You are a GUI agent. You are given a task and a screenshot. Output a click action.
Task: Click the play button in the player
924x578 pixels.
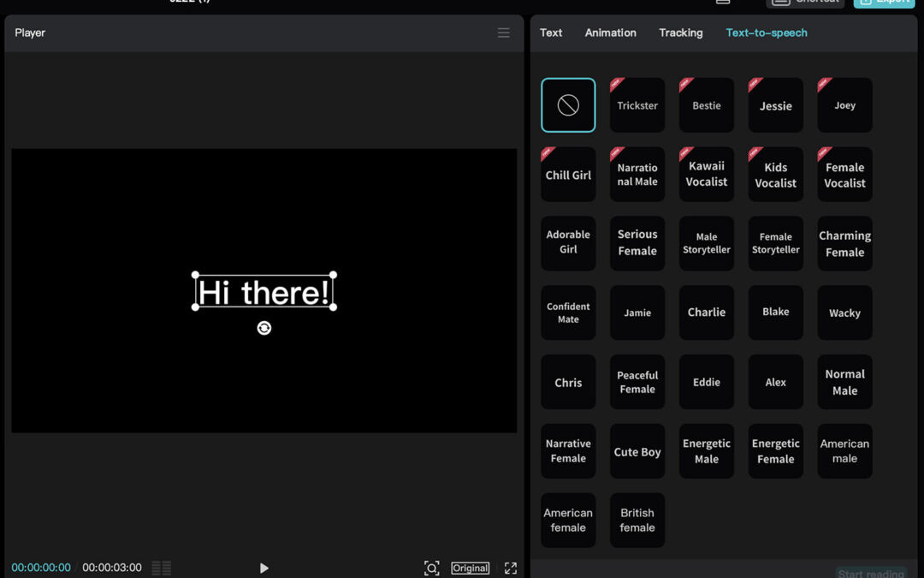click(264, 568)
